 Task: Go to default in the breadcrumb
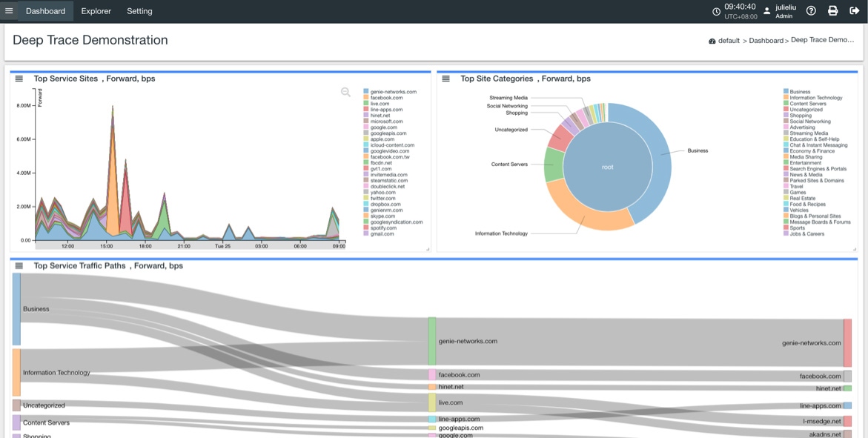click(729, 41)
